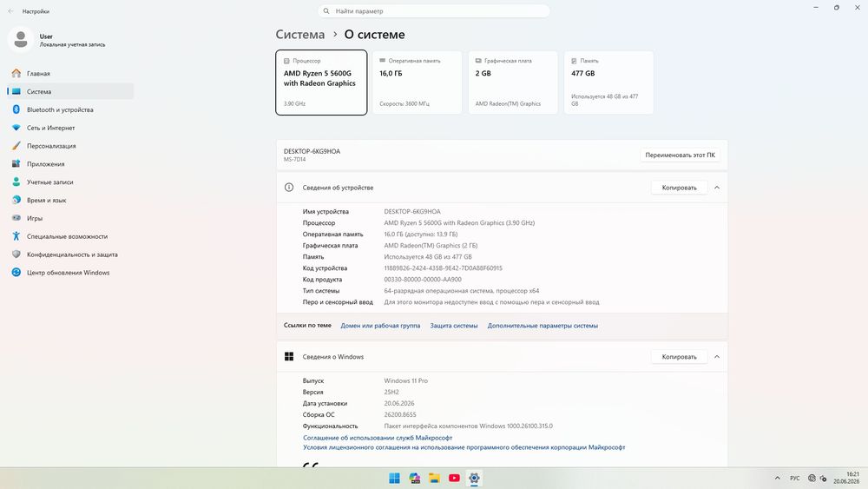Show hidden tray icons chevron
The image size is (868, 489).
(x=777, y=478)
